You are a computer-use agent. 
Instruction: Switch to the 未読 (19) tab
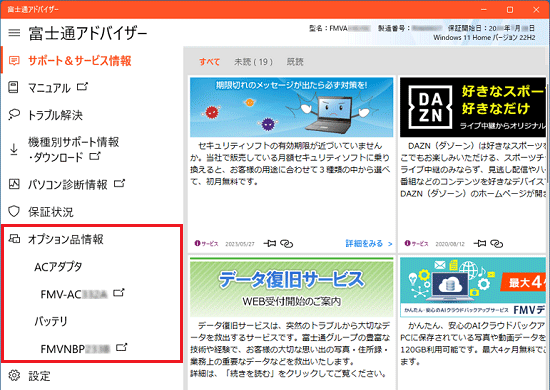tap(253, 62)
